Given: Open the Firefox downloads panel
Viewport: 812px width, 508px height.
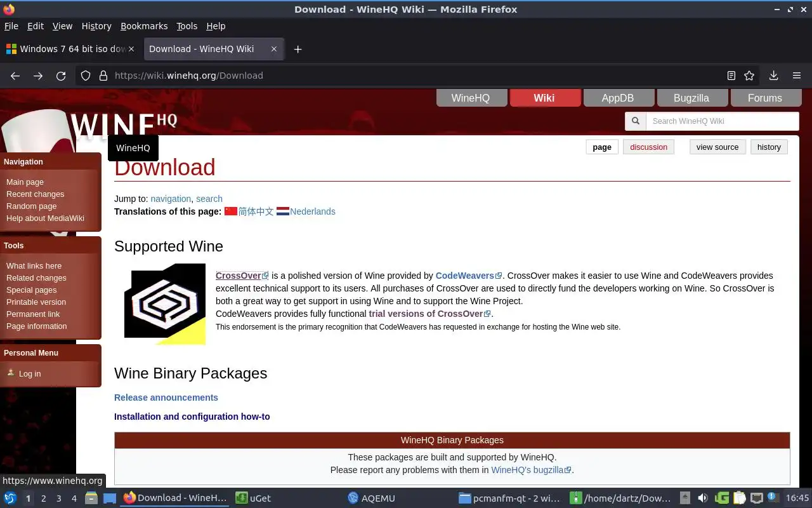Looking at the screenshot, I should [x=773, y=76].
